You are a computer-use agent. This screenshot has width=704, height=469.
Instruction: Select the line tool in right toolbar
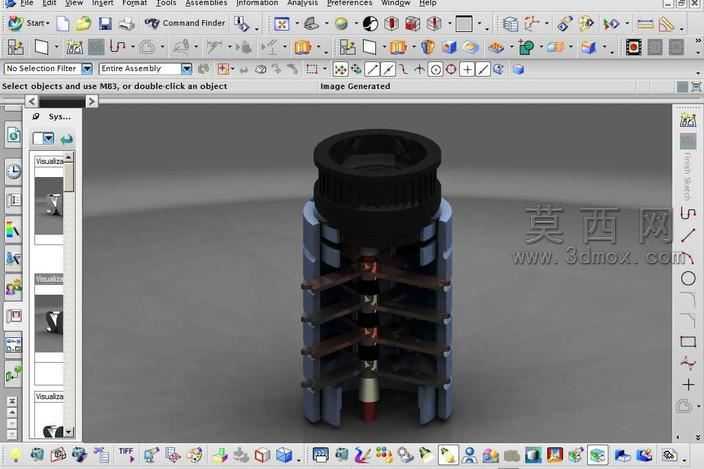pyautogui.click(x=688, y=236)
